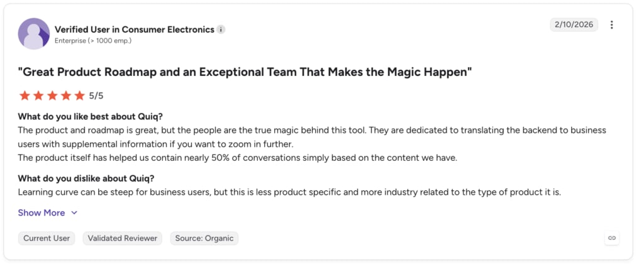Click the 5/5 rating score text
Image resolution: width=644 pixels, height=267 pixels.
coord(96,96)
